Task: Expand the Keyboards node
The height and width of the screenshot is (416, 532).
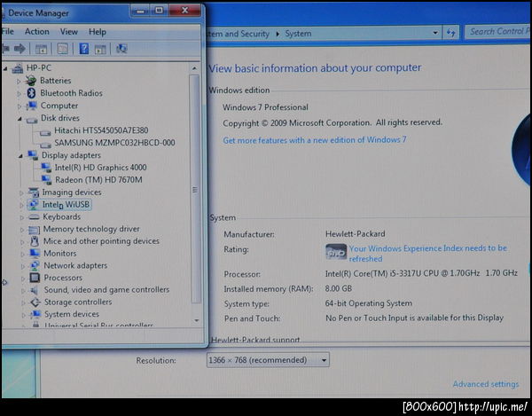Action: pos(21,217)
